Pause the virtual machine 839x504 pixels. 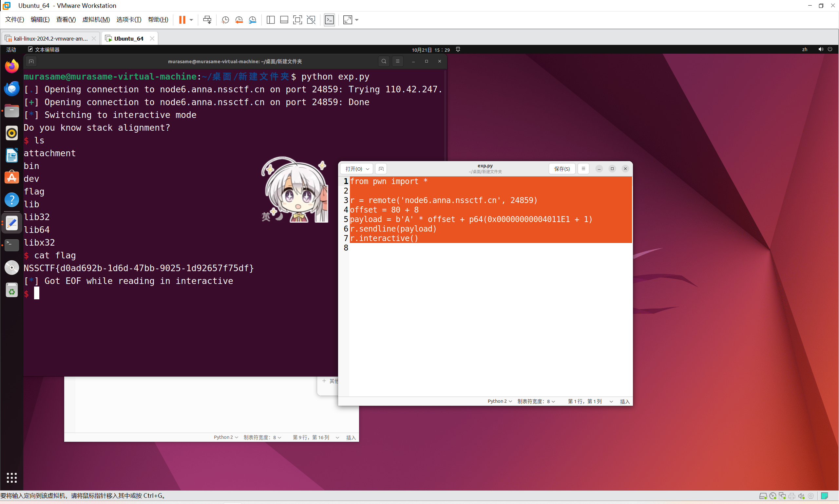pos(182,20)
